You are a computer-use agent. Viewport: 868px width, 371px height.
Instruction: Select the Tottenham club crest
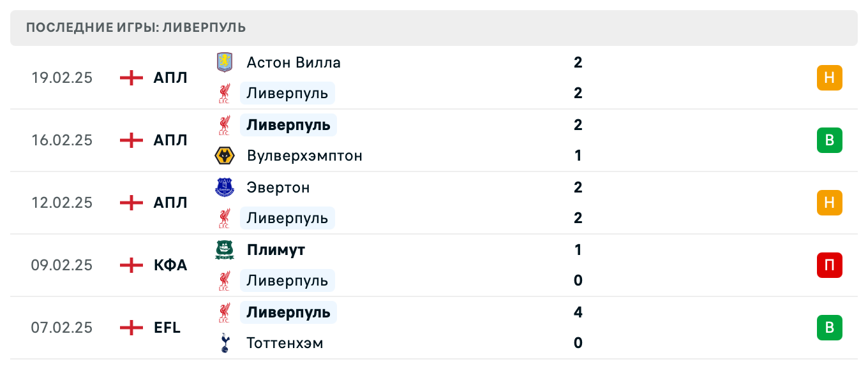(225, 343)
